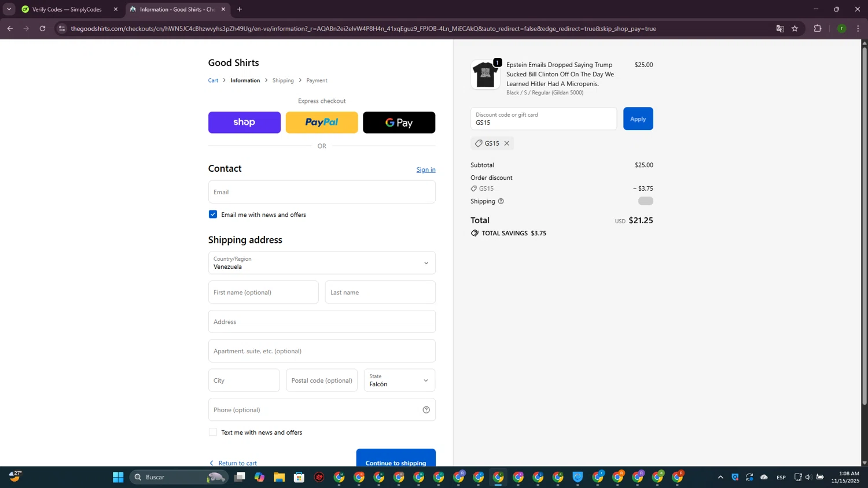Click the shipping info question icon
Screen dimensions: 868x488
click(x=501, y=201)
